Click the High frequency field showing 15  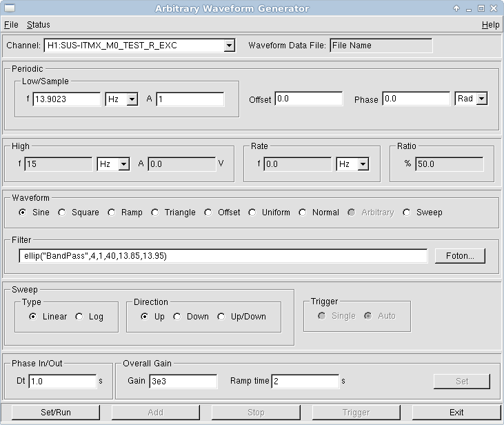click(x=59, y=164)
